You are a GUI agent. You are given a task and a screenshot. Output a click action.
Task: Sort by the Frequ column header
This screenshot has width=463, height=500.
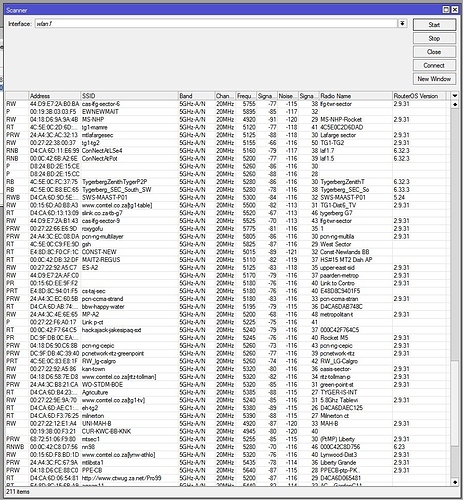pos(246,96)
